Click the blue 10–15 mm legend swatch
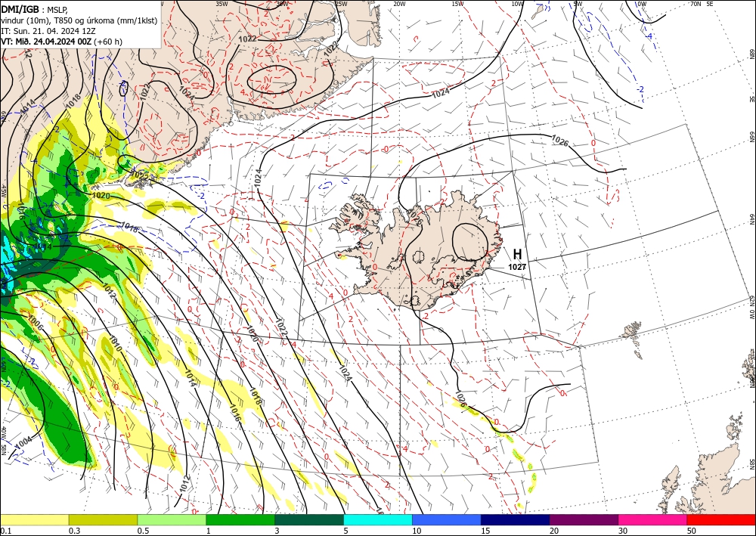Viewport: 756px width, 536px height. tap(447, 519)
